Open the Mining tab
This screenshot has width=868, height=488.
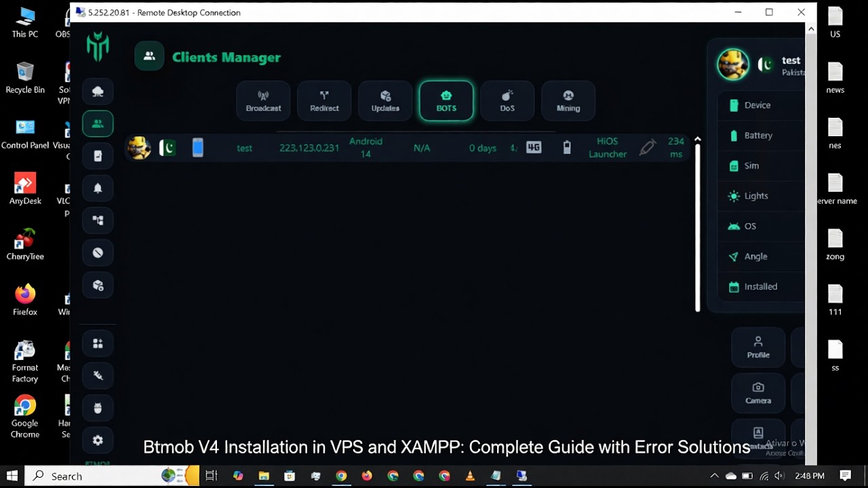pyautogui.click(x=568, y=101)
